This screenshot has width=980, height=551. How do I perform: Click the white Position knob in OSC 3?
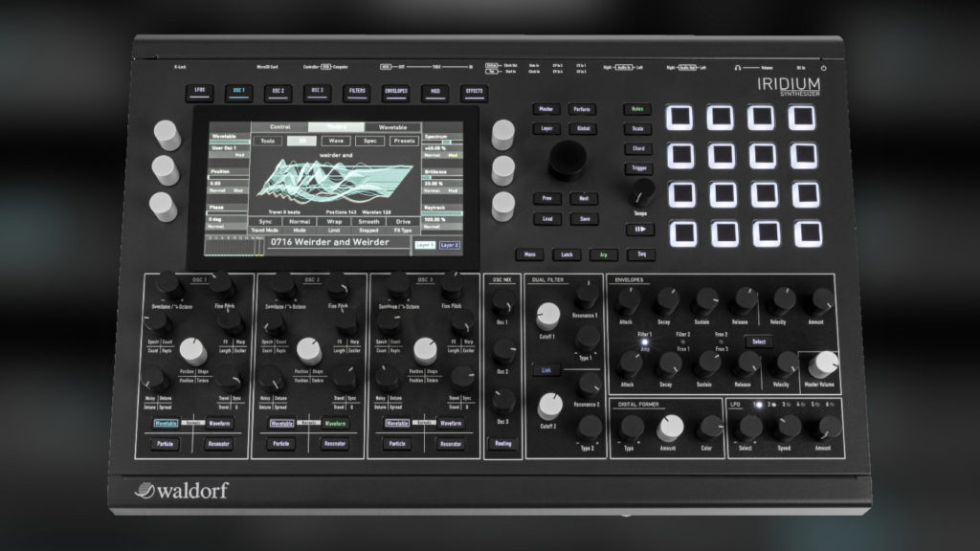click(425, 351)
